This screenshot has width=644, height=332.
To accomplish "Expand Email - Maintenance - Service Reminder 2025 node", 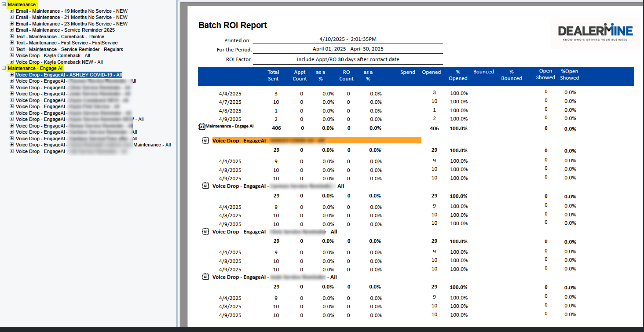I will (x=12, y=30).
